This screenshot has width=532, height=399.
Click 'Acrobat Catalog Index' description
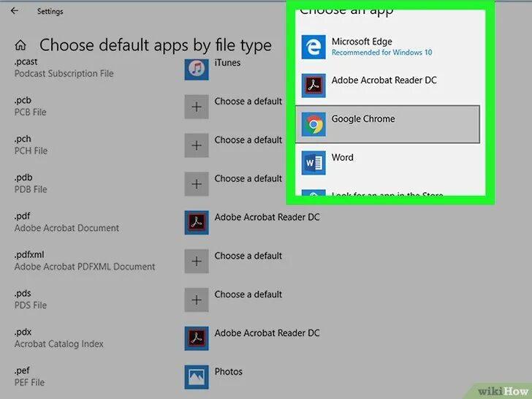coord(58,344)
